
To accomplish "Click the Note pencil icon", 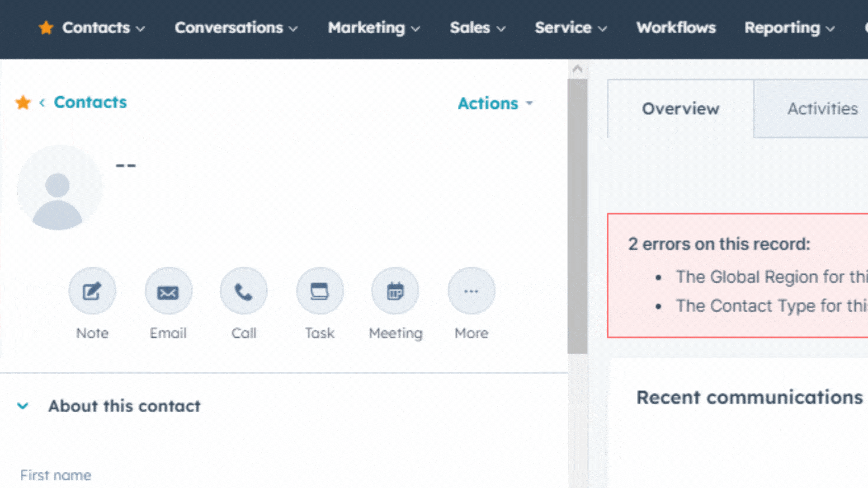I will [92, 291].
